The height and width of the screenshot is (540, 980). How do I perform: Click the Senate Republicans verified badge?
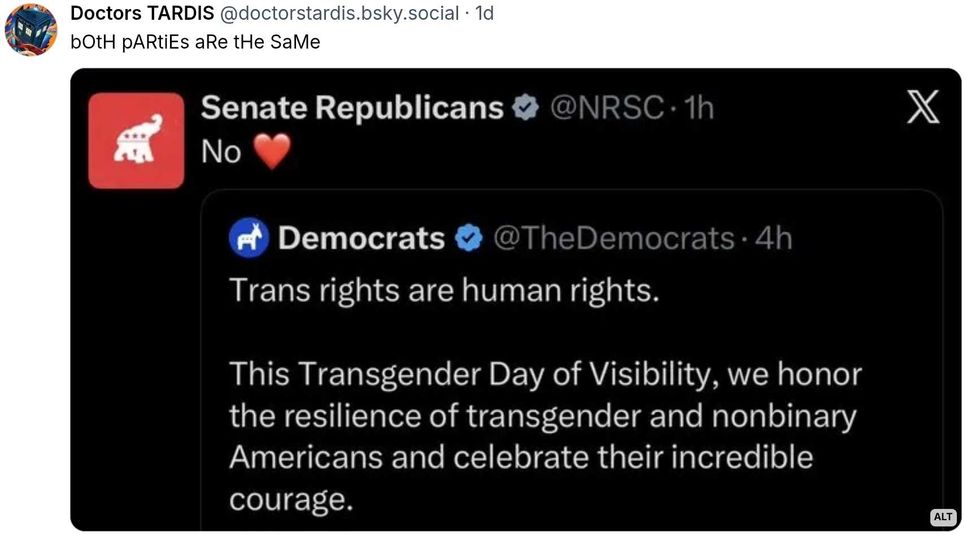point(525,108)
